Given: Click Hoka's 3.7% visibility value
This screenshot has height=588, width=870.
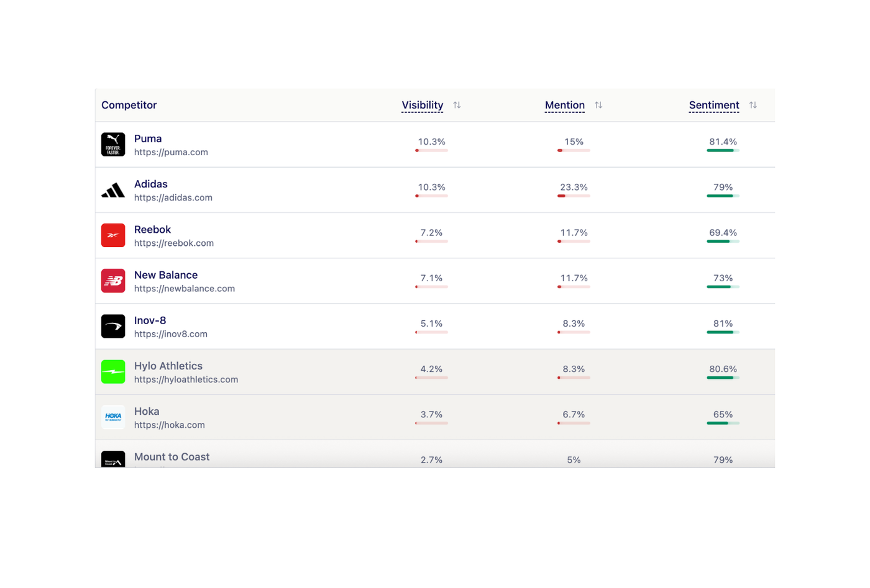Looking at the screenshot, I should (x=431, y=414).
